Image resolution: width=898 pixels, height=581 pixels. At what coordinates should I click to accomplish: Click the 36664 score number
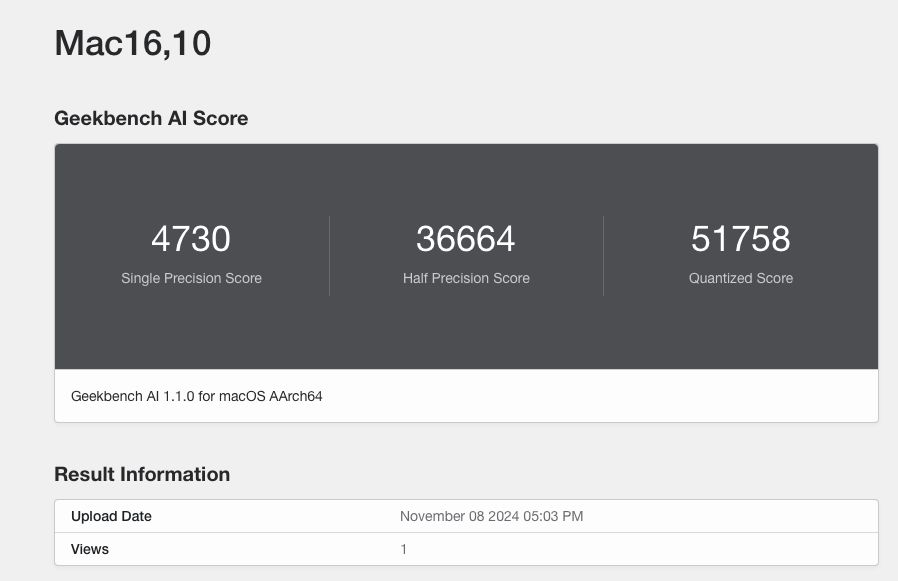pos(466,239)
